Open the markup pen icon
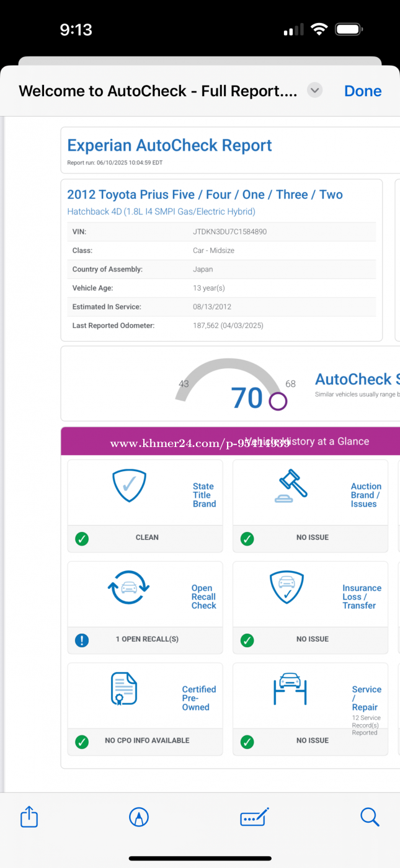Viewport: 400px width, 868px height. pyautogui.click(x=138, y=817)
